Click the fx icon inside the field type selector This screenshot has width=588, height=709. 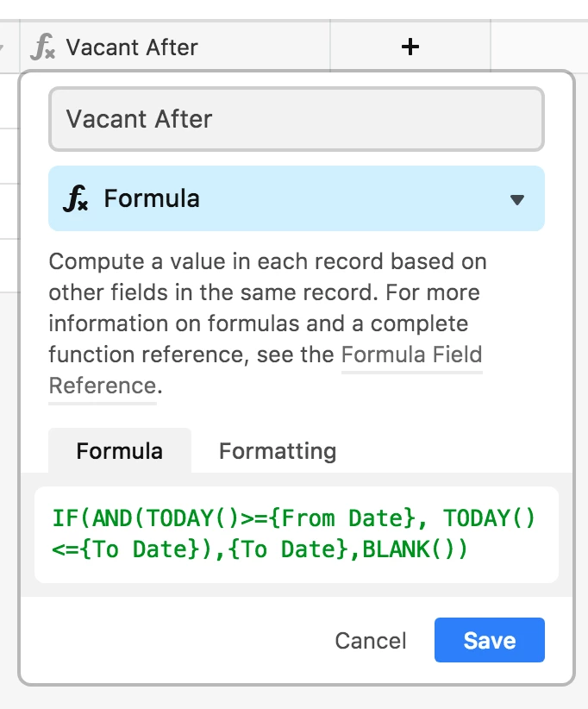tap(76, 198)
